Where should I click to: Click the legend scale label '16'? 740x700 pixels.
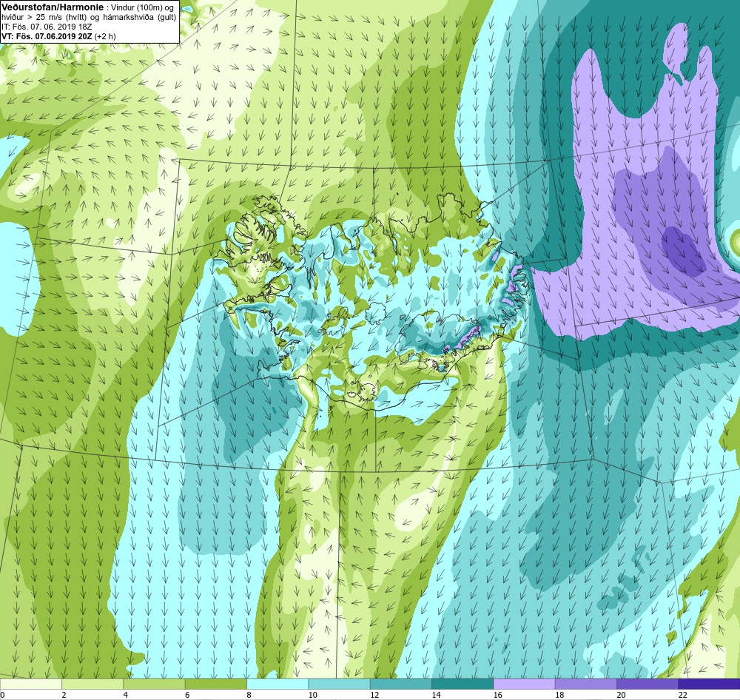click(498, 695)
